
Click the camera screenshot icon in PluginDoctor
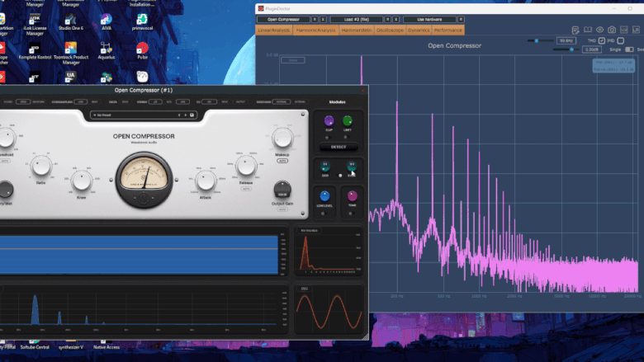pos(611,30)
